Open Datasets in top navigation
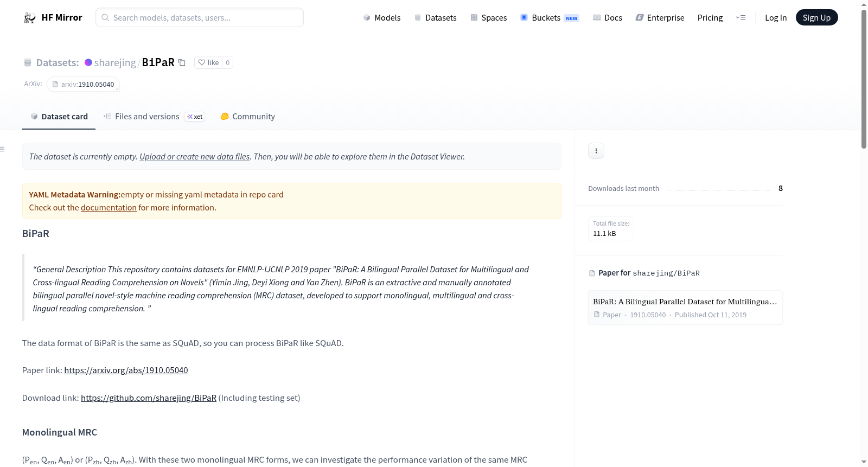 436,18
